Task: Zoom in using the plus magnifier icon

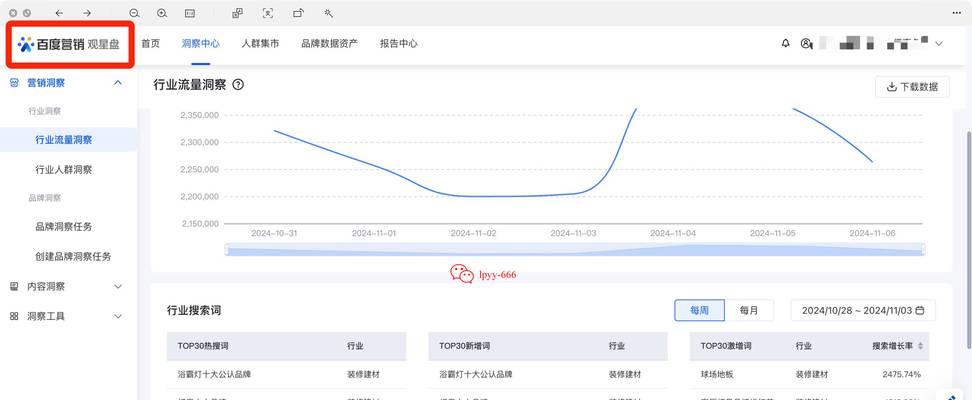Action: coord(162,13)
